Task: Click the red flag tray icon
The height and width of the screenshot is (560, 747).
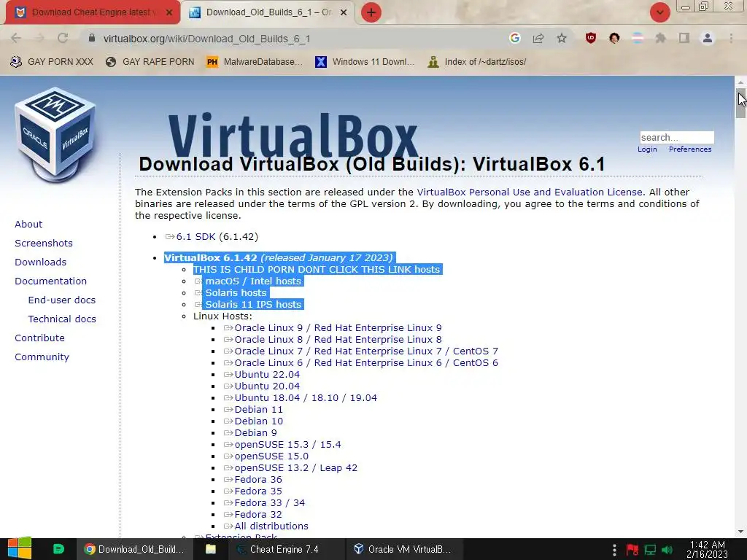Action: (632, 550)
